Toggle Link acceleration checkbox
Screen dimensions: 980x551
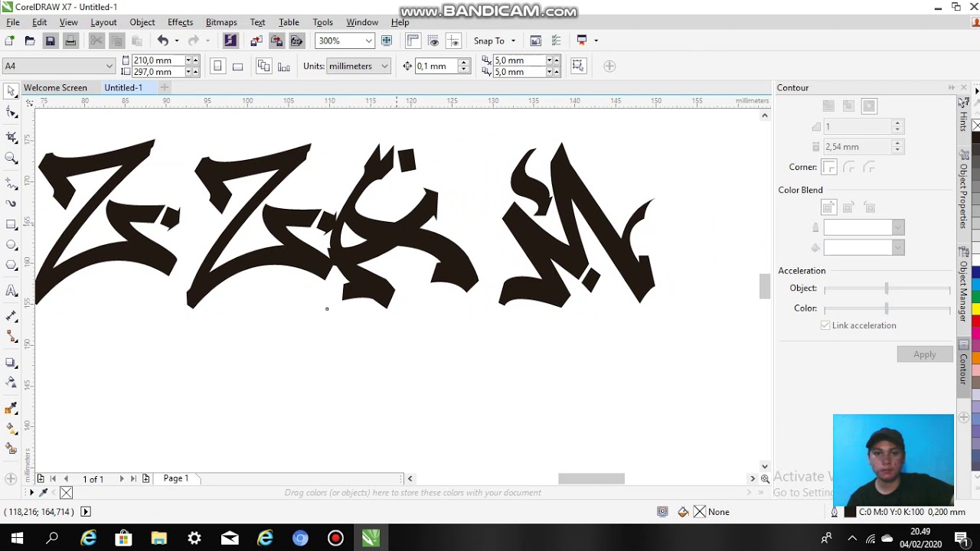825,325
